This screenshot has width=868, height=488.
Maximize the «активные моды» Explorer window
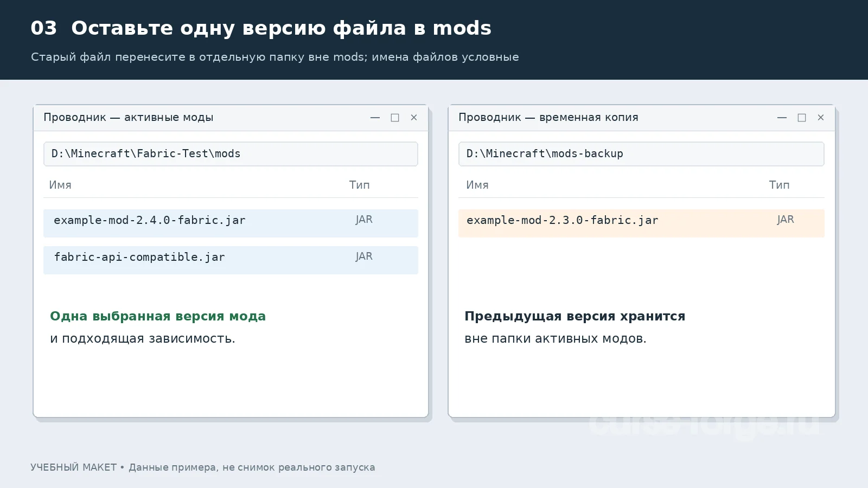(x=395, y=118)
